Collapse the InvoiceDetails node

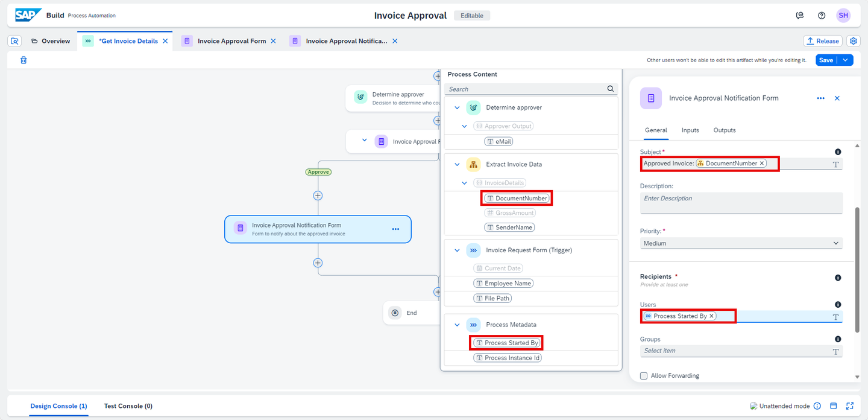pyautogui.click(x=465, y=183)
